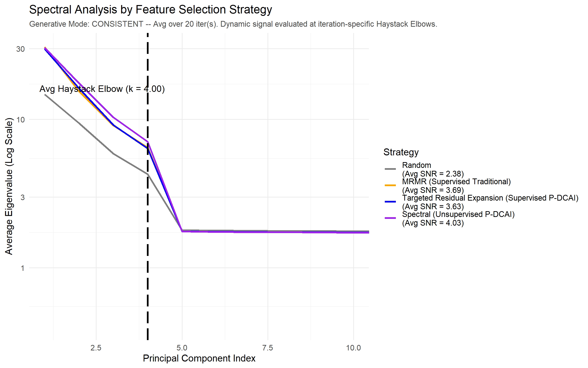Click the orange MRMR legend line swatch
This screenshot has height=368, width=588.
(x=390, y=185)
